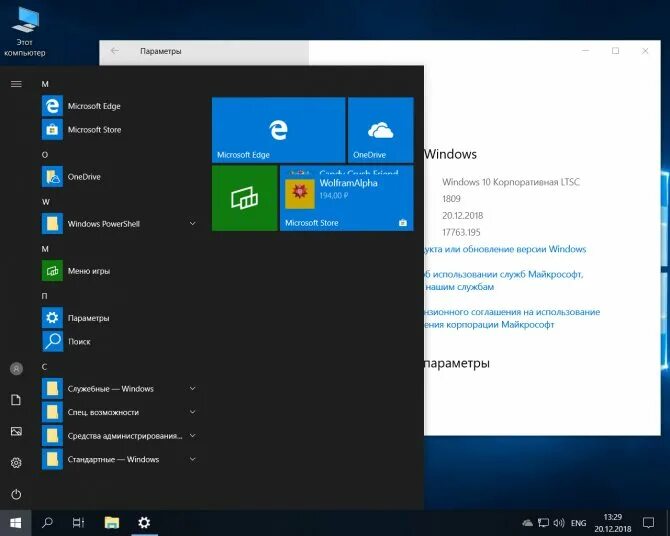Open the обновление версии Windows link
The image size is (670, 536).
505,249
